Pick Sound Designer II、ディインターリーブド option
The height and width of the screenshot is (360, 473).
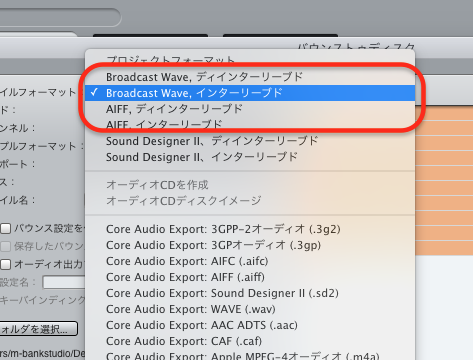click(x=250, y=141)
